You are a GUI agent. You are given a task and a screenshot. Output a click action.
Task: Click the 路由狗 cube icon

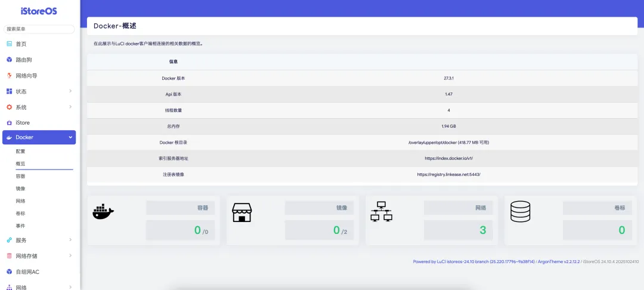10,60
